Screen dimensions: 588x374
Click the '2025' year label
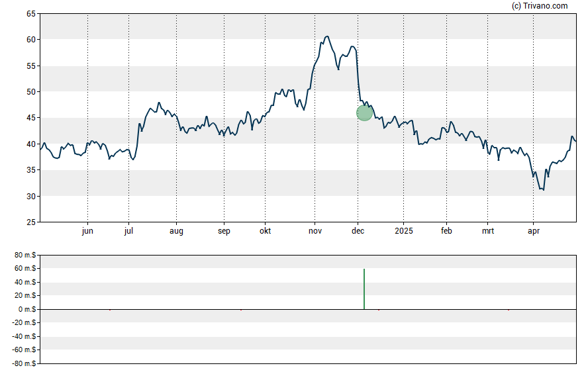point(404,231)
